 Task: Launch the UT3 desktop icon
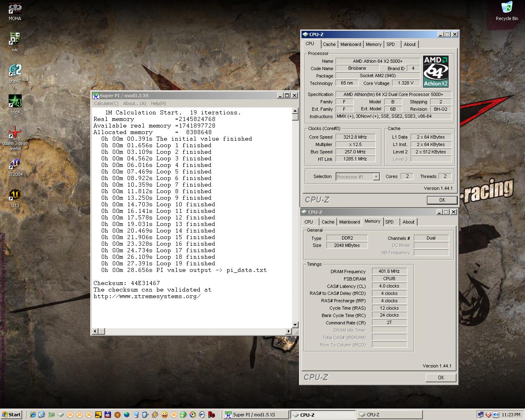click(15, 199)
